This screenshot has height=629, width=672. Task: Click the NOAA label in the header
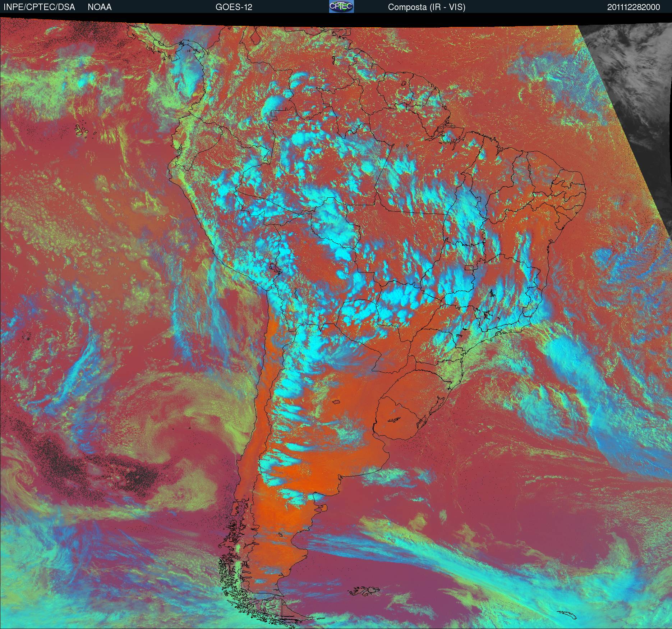pos(100,7)
